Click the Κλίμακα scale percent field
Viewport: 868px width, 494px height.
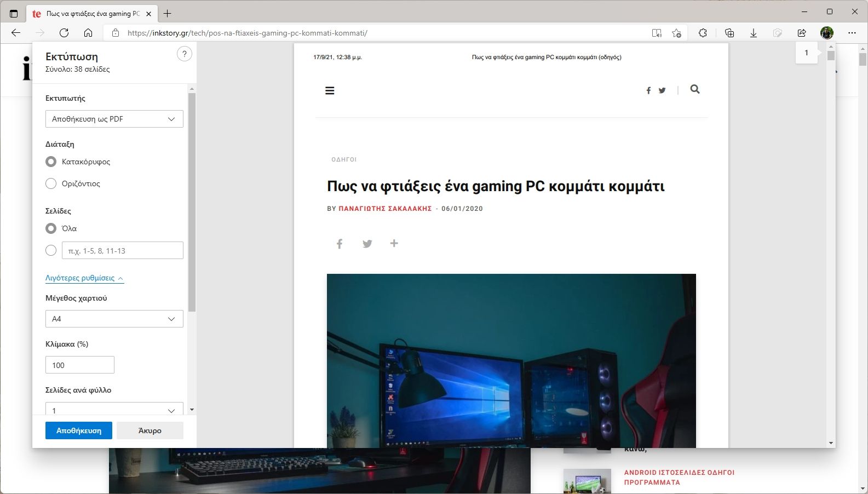(80, 365)
